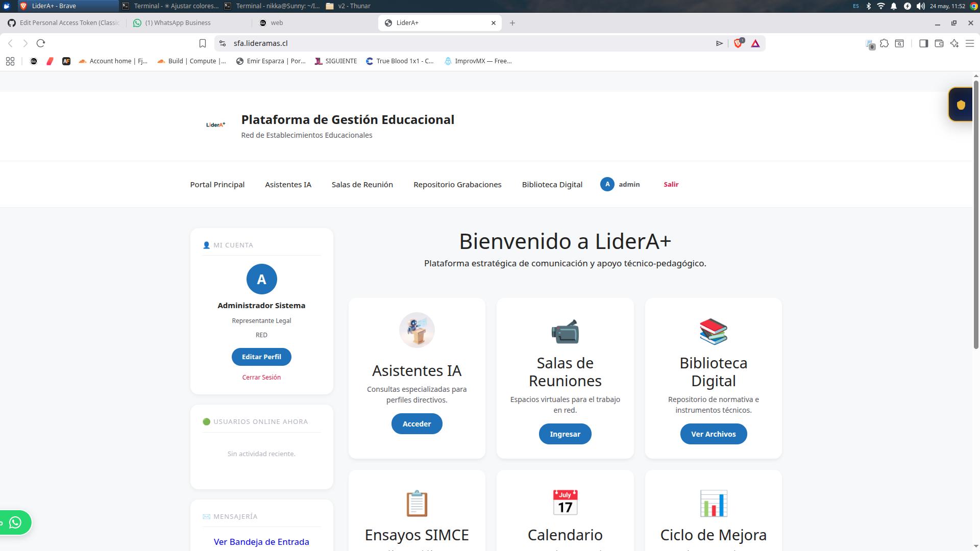Open the apps grid bookmark icon
This screenshot has width=980, height=551.
[x=10, y=61]
